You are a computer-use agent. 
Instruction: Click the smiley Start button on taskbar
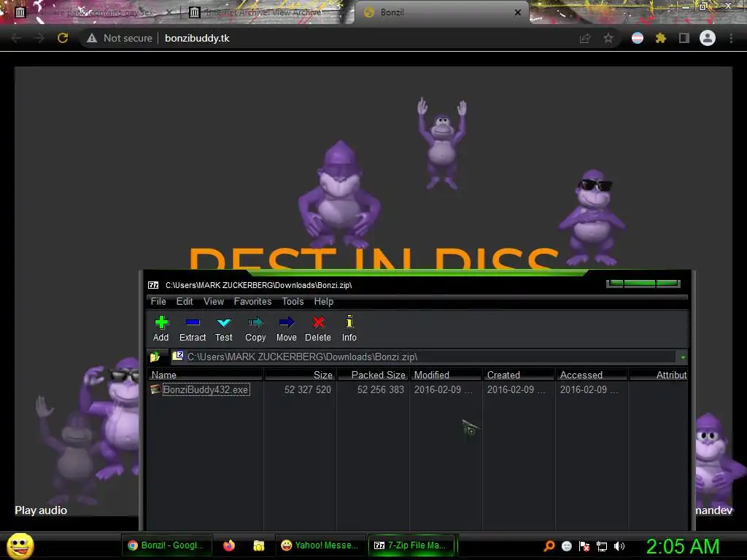20,545
